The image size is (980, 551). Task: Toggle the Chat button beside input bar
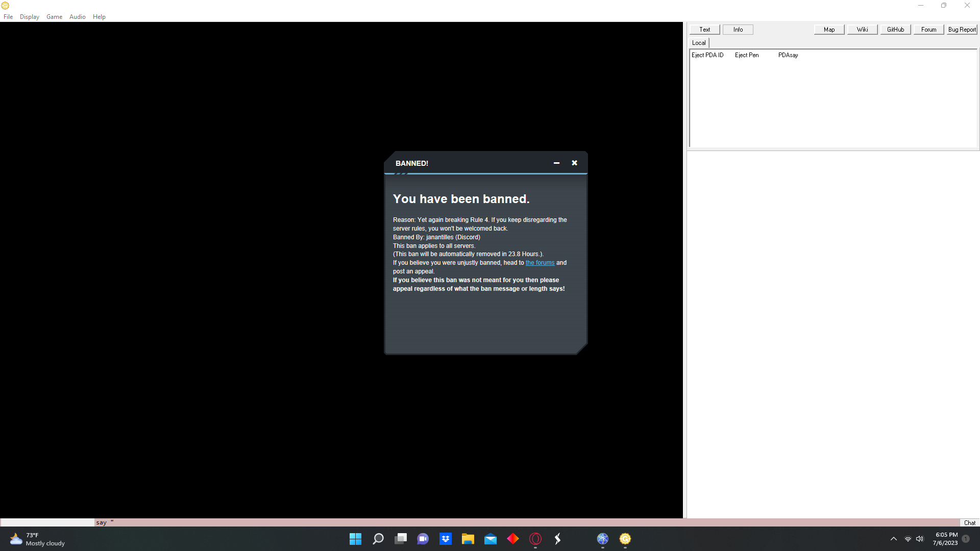969,522
